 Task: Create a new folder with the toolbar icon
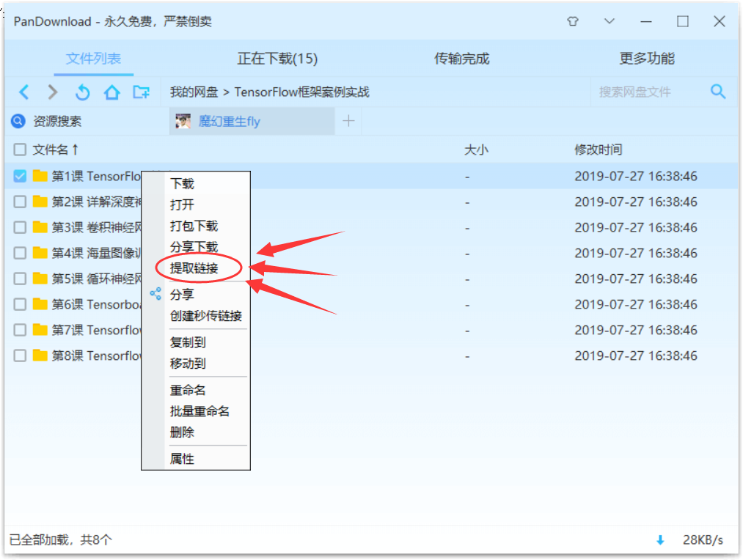(142, 92)
